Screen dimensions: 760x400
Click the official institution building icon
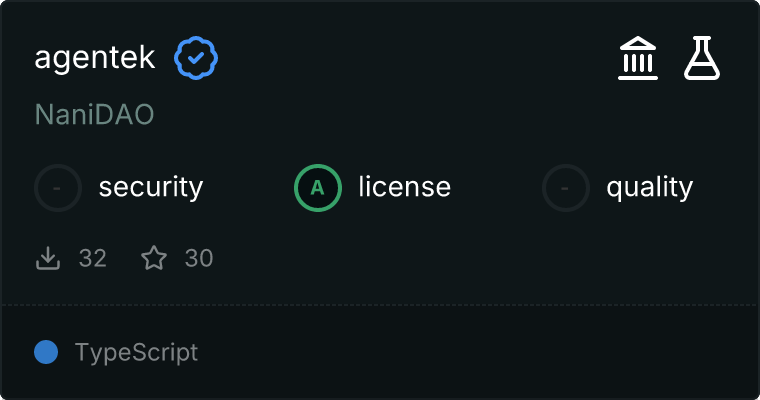pyautogui.click(x=637, y=59)
